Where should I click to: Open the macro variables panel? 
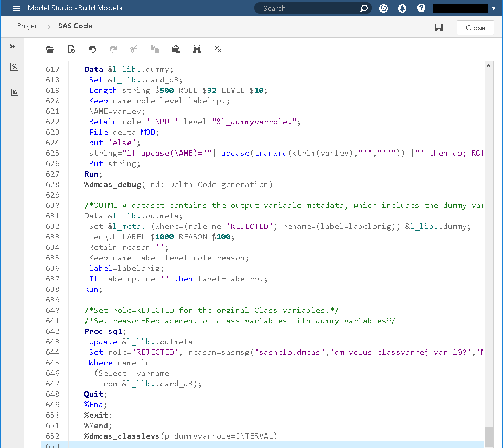click(x=14, y=92)
